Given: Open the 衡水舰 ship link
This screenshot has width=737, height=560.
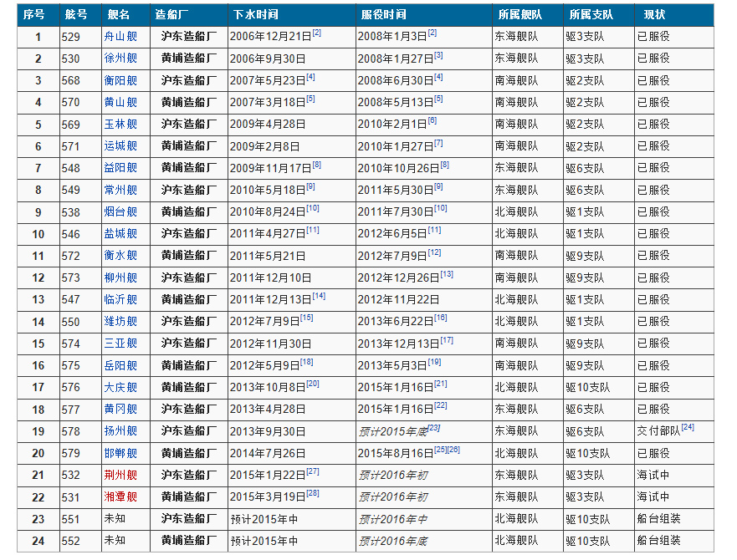Looking at the screenshot, I should tap(120, 256).
